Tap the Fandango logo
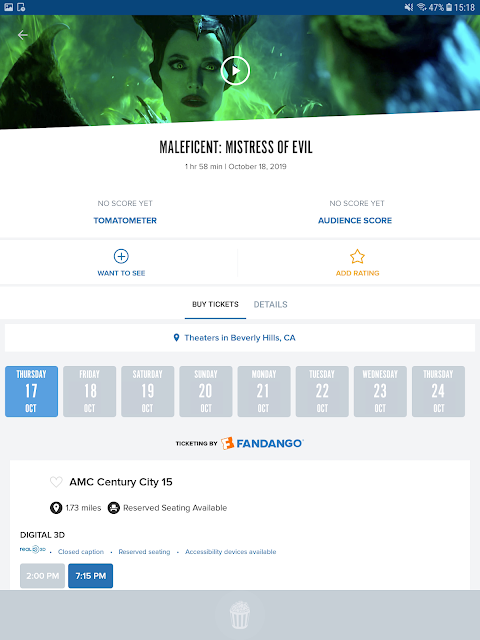Image resolution: width=480 pixels, height=640 pixels. tap(262, 443)
